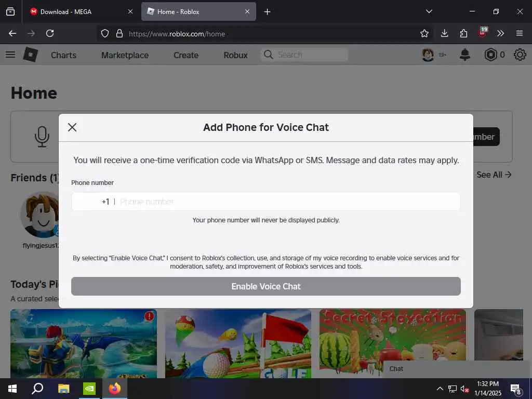Open the Extensions puzzle icon
Screen dimensions: 532x399
point(463,33)
